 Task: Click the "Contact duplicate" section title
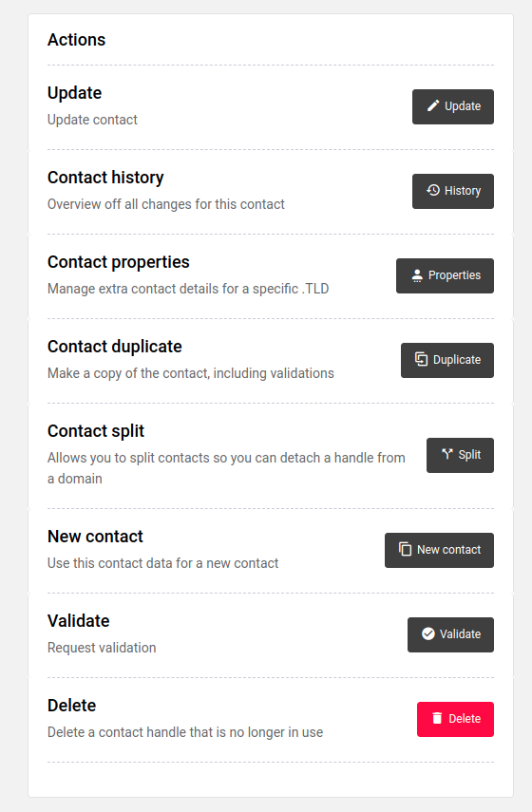115,347
